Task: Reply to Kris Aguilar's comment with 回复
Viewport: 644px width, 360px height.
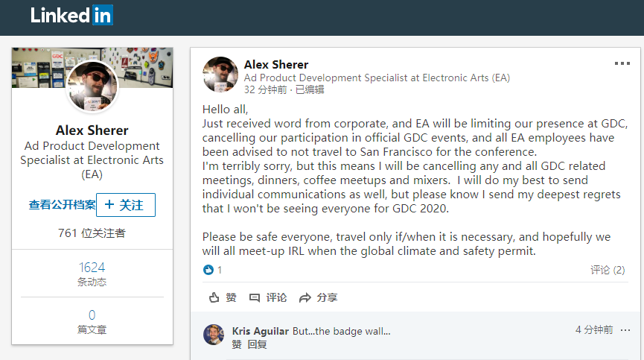Action: 257,344
